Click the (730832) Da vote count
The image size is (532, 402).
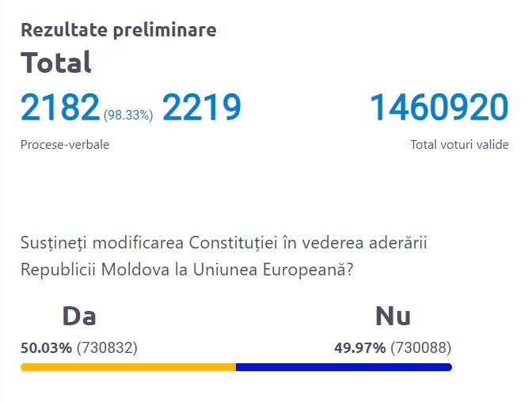tap(107, 347)
